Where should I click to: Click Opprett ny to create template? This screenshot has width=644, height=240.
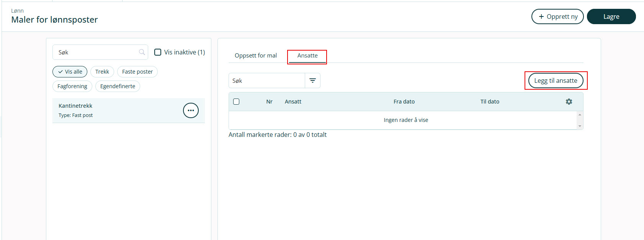pyautogui.click(x=557, y=16)
